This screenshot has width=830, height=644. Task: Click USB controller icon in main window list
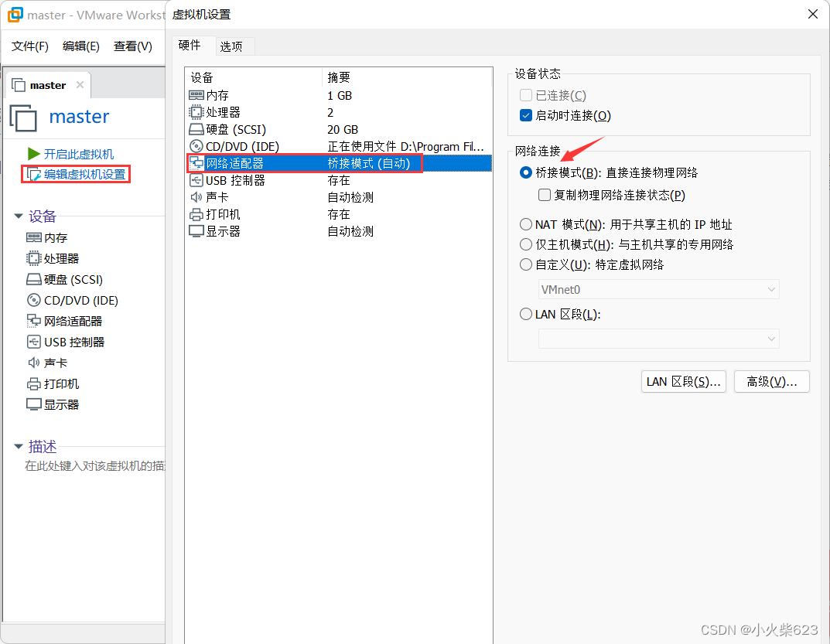pyautogui.click(x=34, y=342)
